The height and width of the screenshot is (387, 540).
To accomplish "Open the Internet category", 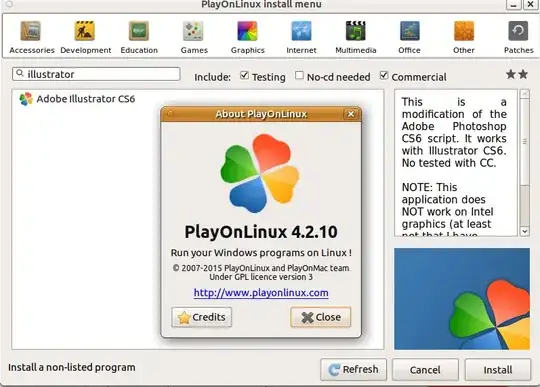I will [301, 37].
